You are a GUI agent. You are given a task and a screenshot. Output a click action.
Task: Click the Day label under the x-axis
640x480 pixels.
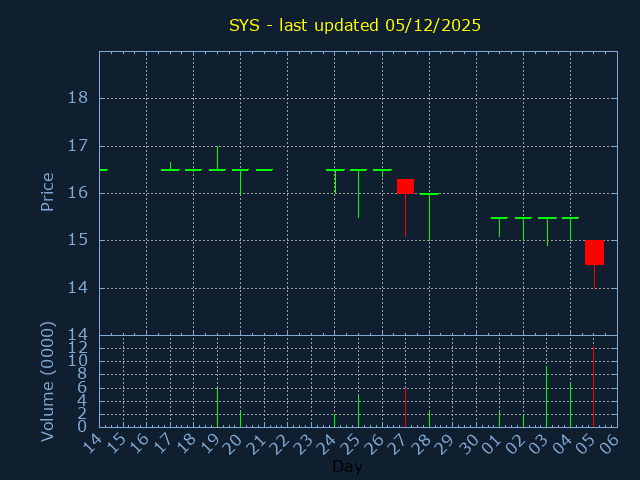(347, 466)
